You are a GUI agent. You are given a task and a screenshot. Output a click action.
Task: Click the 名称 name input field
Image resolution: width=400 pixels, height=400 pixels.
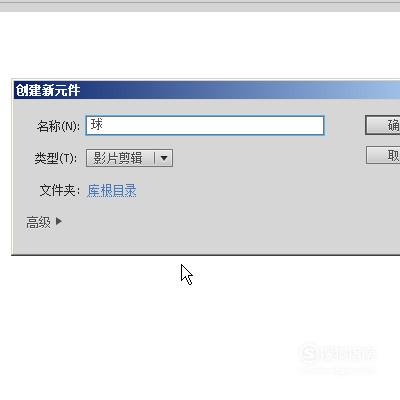click(x=205, y=125)
